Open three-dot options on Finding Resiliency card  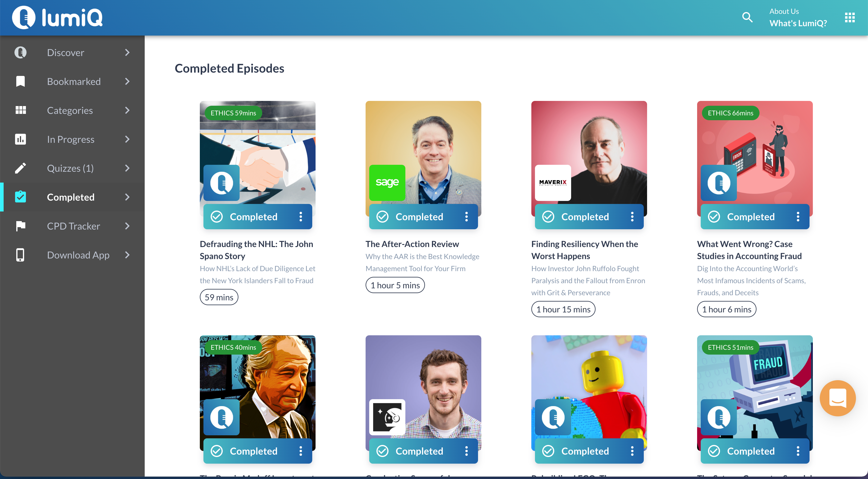632,216
